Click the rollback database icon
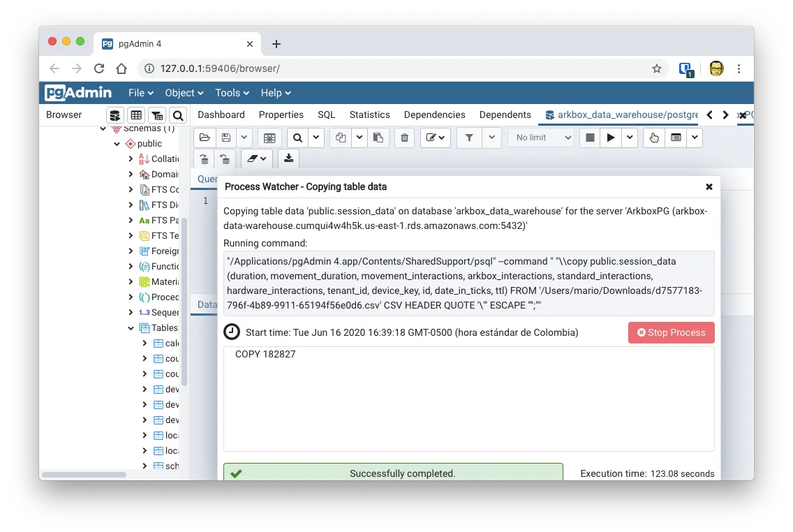This screenshot has height=532, width=793. 225,158
